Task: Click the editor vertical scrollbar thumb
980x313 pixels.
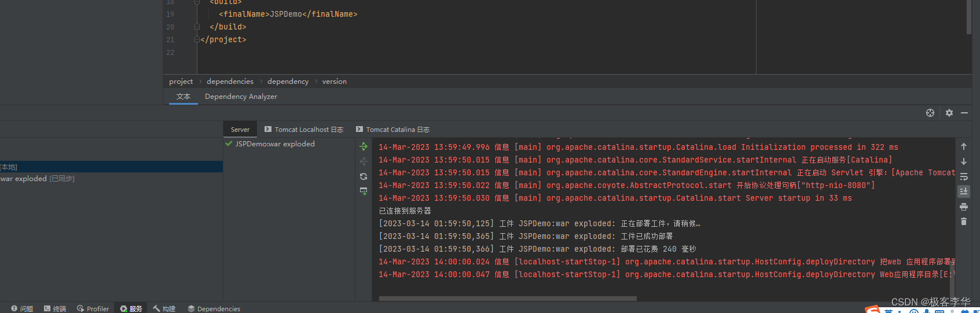Action: coord(969,17)
